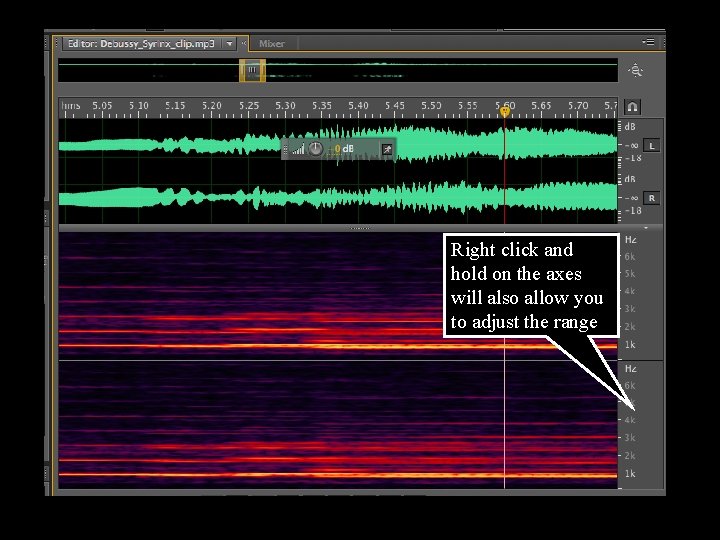The height and width of the screenshot is (540, 720).
Task: Click the yellow playhead marker on the ruler
Action: coord(505,111)
